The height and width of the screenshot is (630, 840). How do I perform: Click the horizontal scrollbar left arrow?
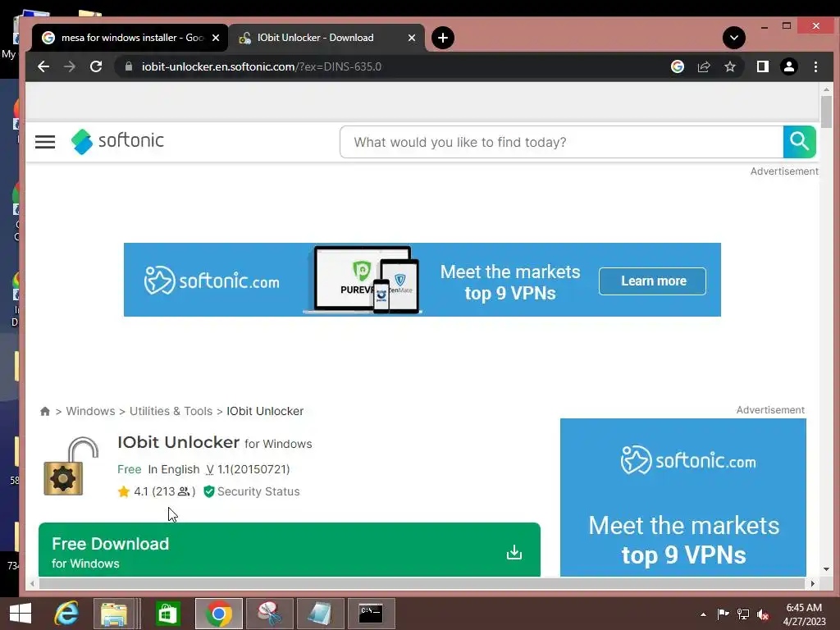point(32,583)
